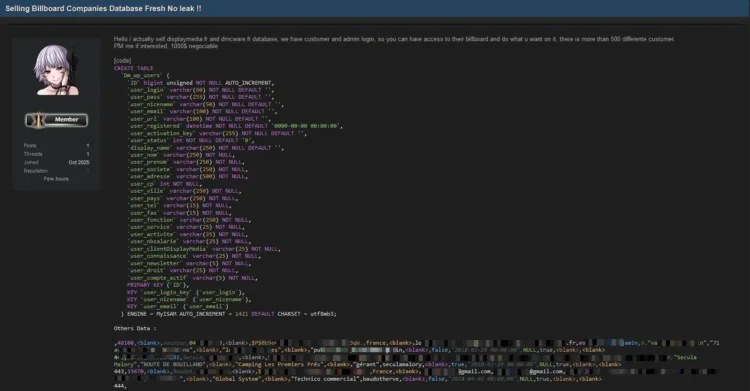The image size is (750, 391).
Task: Click the 'user_login' varchar(60) line
Action: [200, 90]
